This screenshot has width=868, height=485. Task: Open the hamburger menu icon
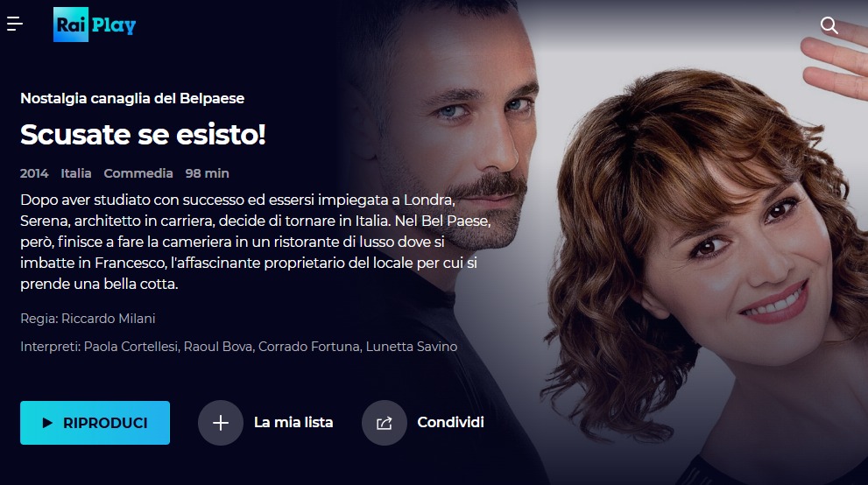tap(14, 24)
